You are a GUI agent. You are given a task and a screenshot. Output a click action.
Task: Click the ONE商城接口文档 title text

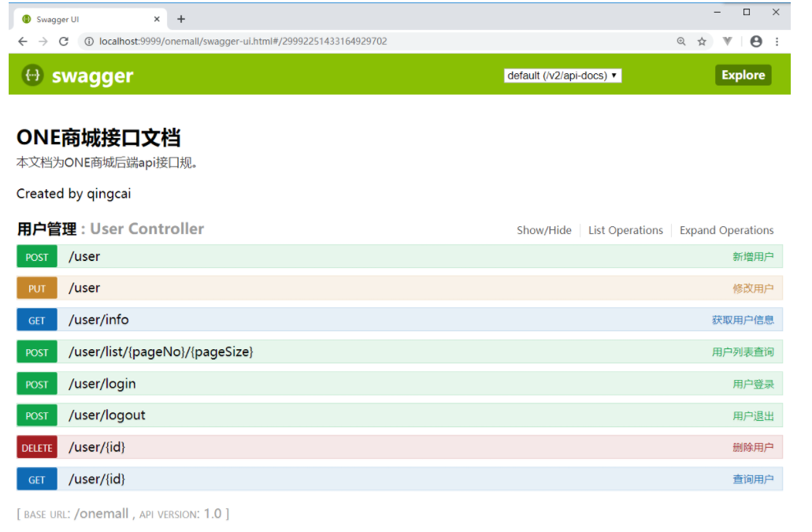[98, 138]
